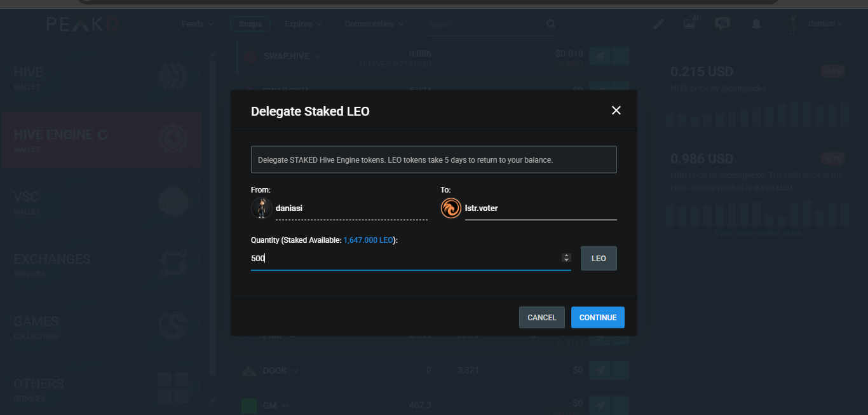Open the SWAP.HIVE actions dropdown arrow
This screenshot has height=415, width=868.
click(x=620, y=56)
